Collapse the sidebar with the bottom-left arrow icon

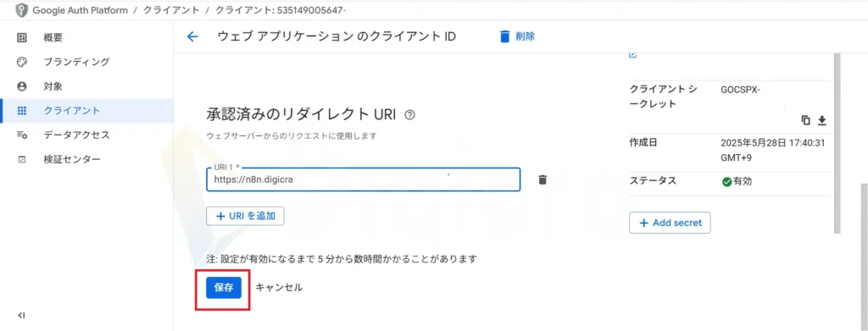21,316
